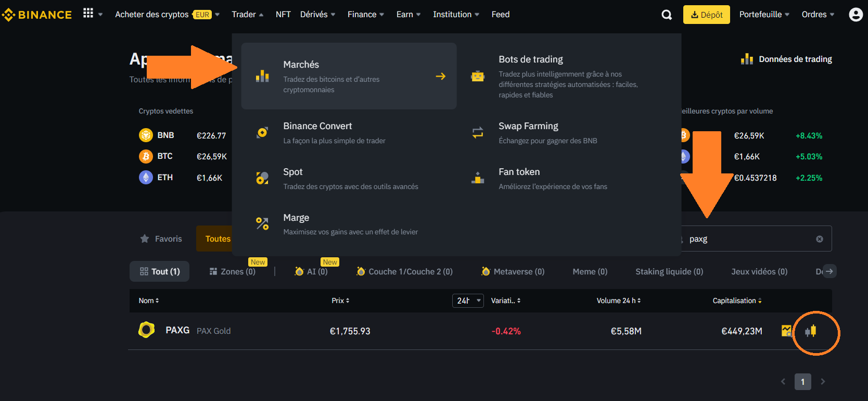Select the Favoris tab
Screen dimensions: 868x401
pyautogui.click(x=161, y=239)
